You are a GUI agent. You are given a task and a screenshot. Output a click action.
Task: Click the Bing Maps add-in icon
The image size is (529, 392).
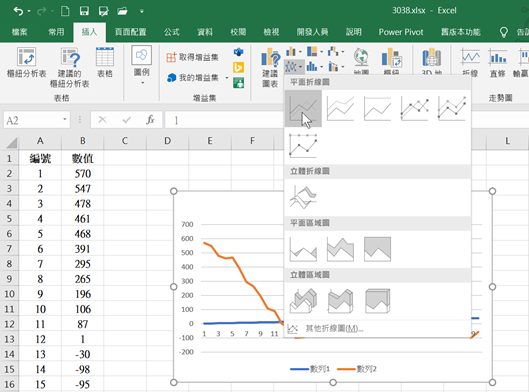[239, 67]
